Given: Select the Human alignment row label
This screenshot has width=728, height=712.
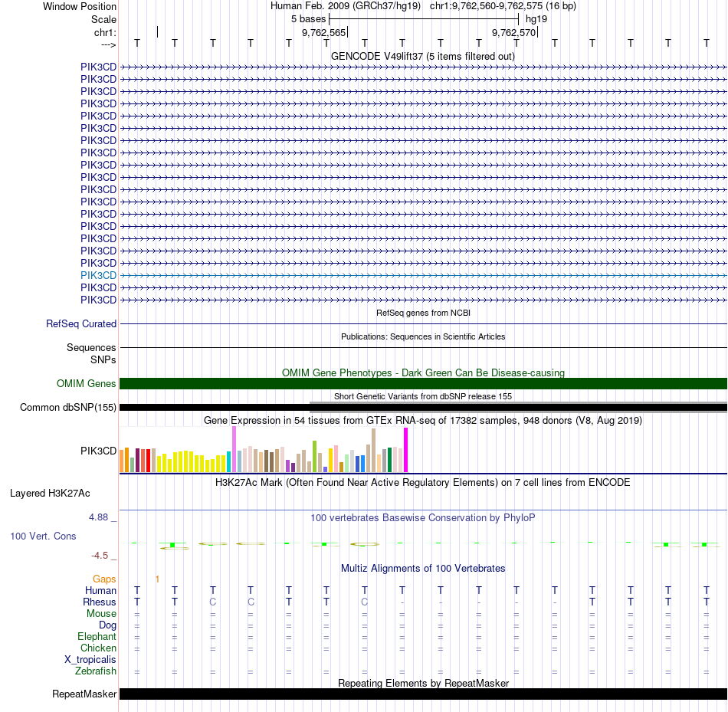Looking at the screenshot, I should pyautogui.click(x=100, y=590).
